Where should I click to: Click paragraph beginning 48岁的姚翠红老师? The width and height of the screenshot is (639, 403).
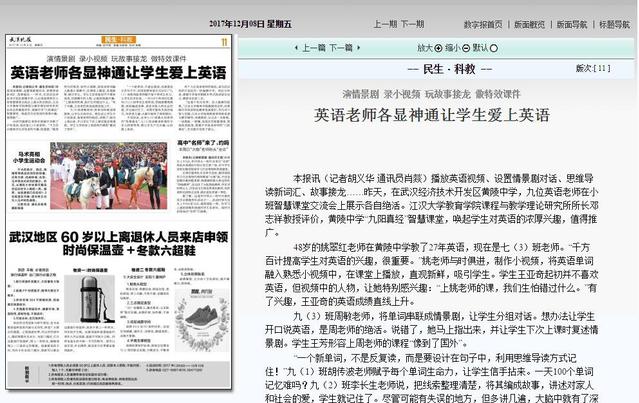coord(432,274)
